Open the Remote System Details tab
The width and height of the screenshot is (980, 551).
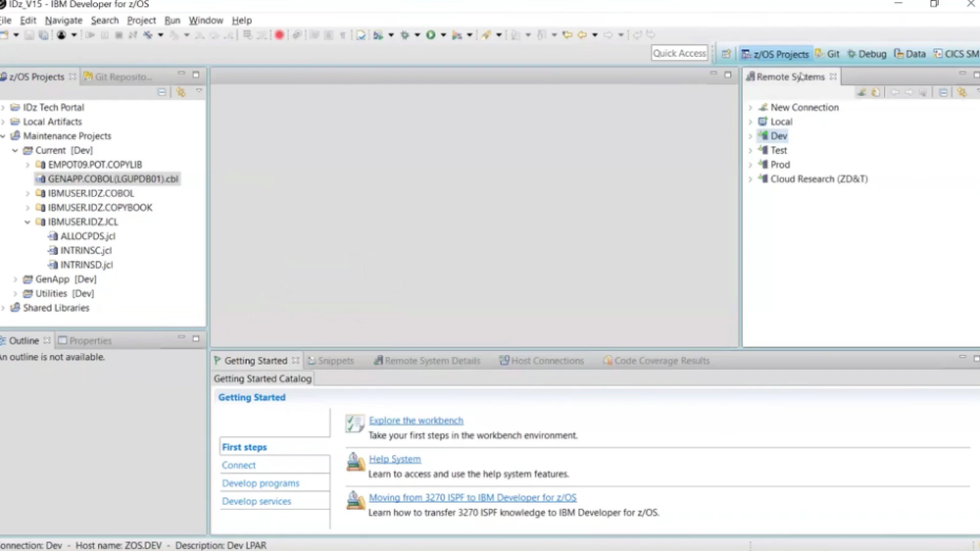point(427,361)
